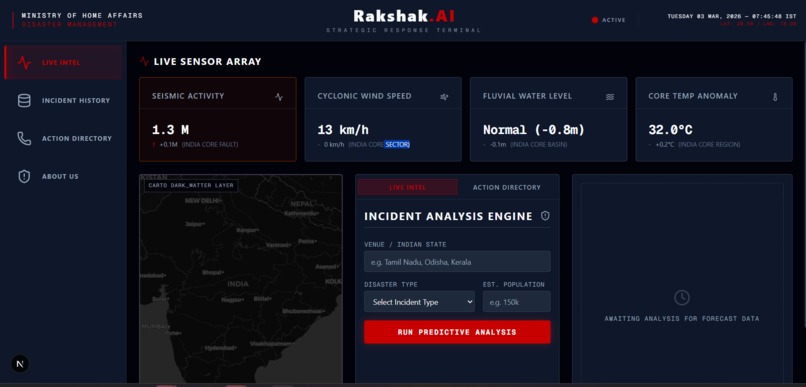
Task: Click the Next.js N badge icon
Action: pos(20,364)
